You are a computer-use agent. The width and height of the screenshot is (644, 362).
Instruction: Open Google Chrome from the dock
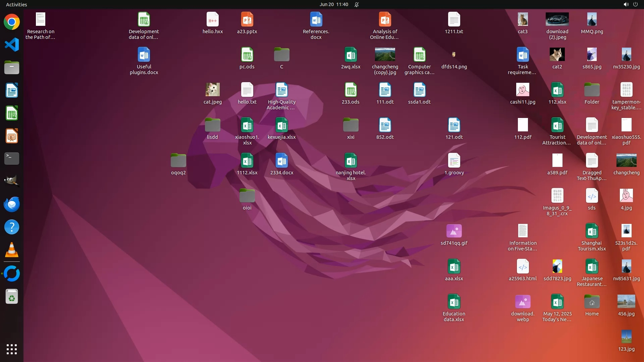click(12, 22)
